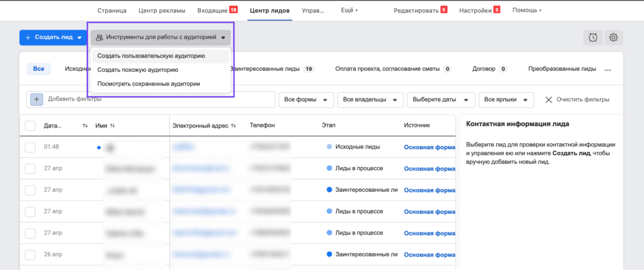Tick checkbox for the 01:48 lead row
The height and width of the screenshot is (270, 644).
coord(30,147)
